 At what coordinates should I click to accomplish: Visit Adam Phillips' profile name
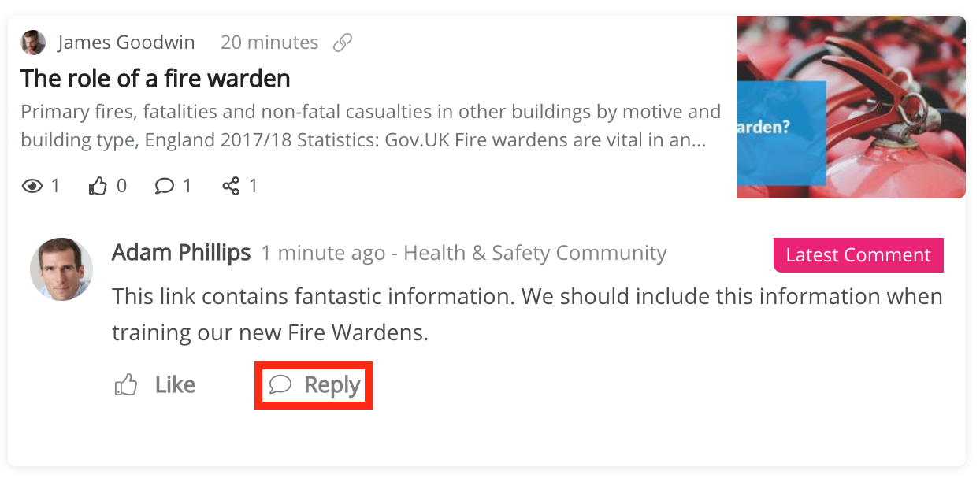(x=181, y=253)
